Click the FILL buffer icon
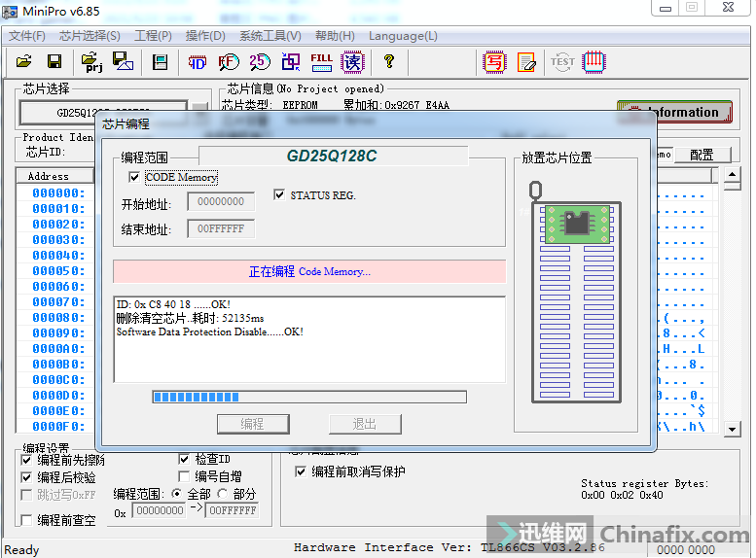This screenshot has width=756, height=558. (322, 62)
